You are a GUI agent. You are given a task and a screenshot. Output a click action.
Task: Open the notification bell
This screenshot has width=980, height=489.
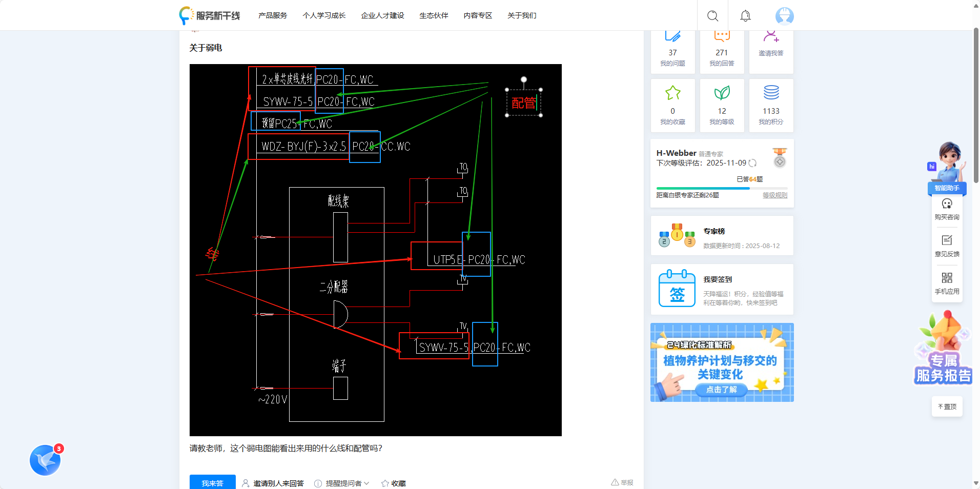pos(745,16)
